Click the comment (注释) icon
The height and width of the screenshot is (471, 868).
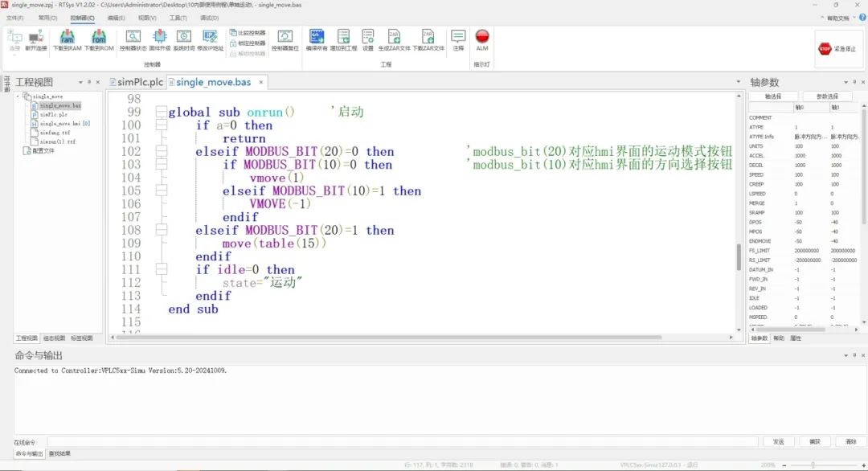458,40
